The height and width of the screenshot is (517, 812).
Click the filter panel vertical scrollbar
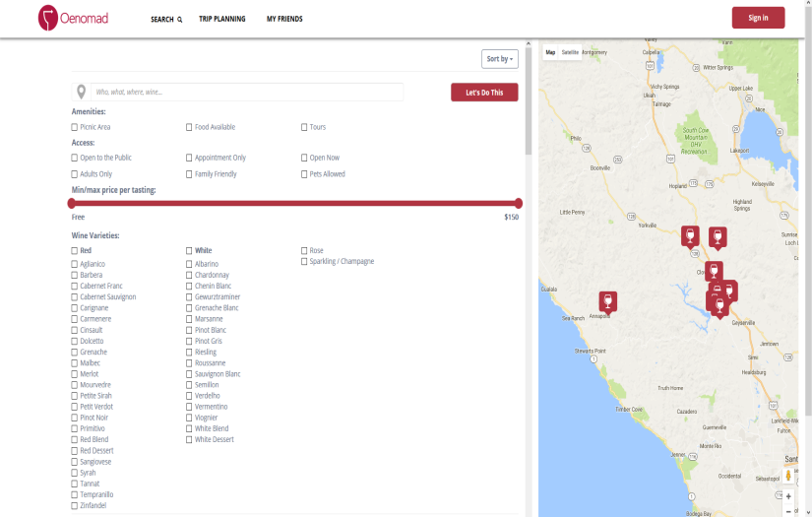point(529,101)
